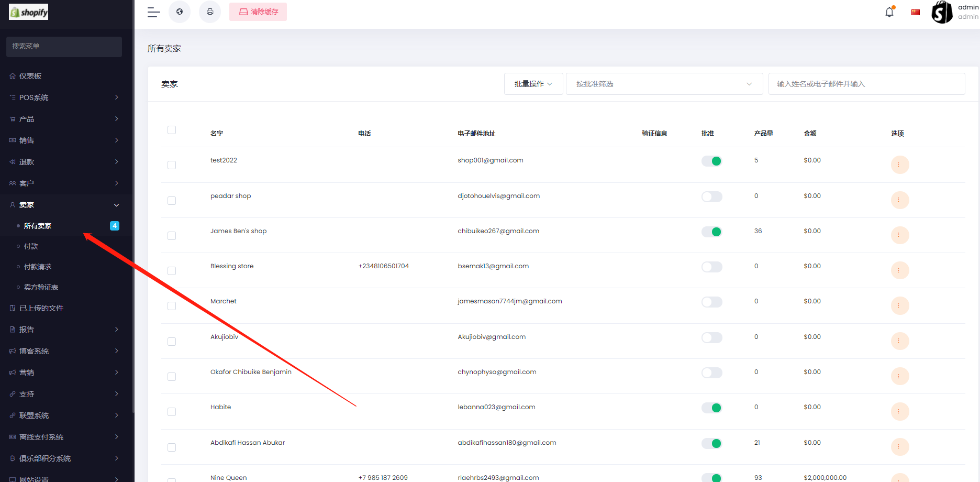
Task: Open options menu for peadar shop row
Action: (x=900, y=200)
